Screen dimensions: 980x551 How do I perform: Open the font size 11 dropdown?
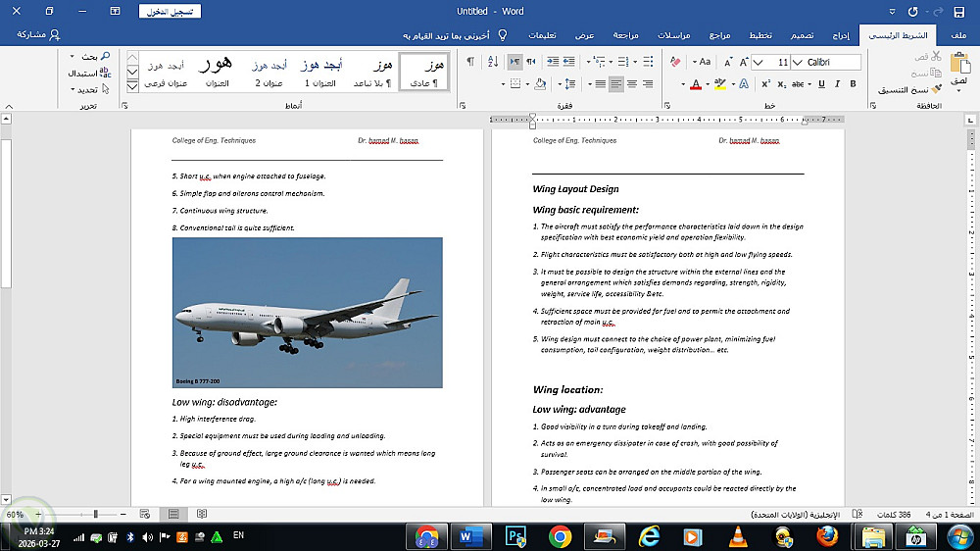[759, 63]
